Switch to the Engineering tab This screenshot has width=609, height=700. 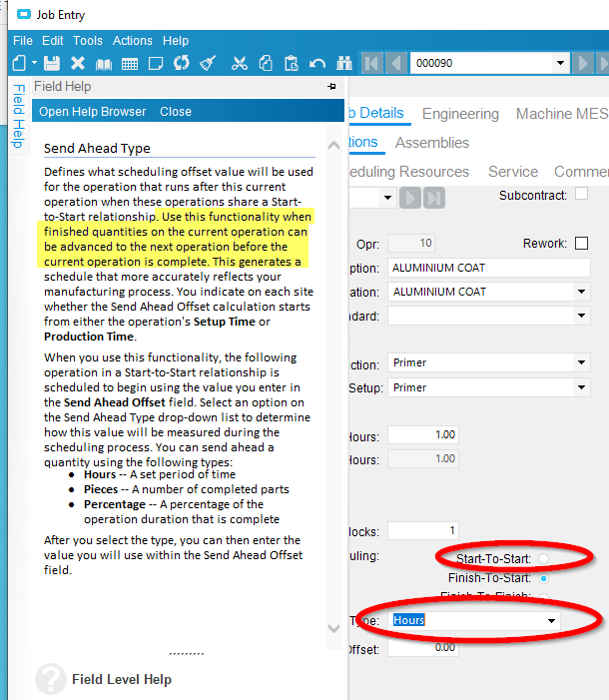click(460, 114)
